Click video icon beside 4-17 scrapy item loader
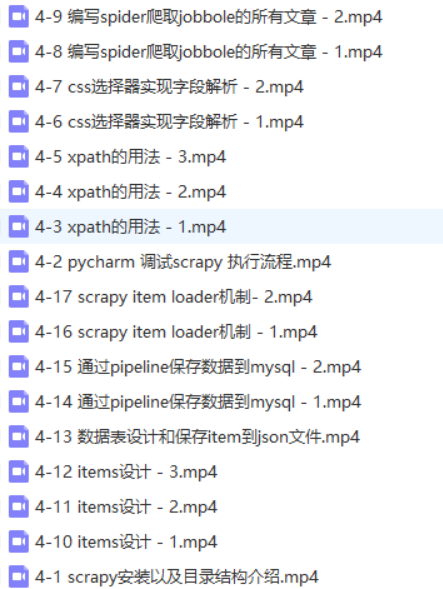The height and width of the screenshot is (589, 443). coord(19,297)
